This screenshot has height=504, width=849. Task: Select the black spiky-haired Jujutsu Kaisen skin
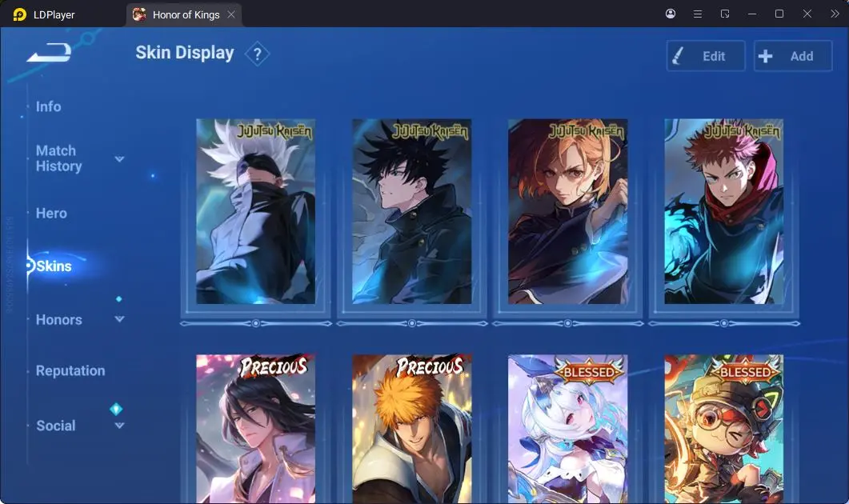click(411, 212)
